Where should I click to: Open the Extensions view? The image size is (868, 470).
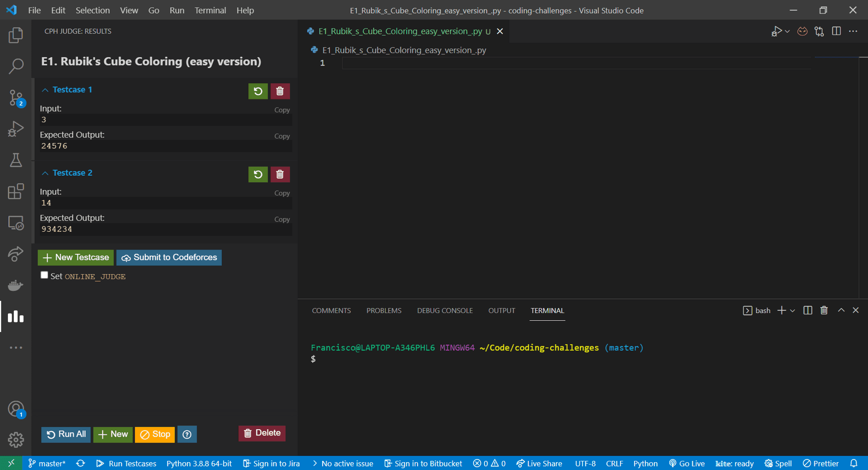[x=16, y=191]
